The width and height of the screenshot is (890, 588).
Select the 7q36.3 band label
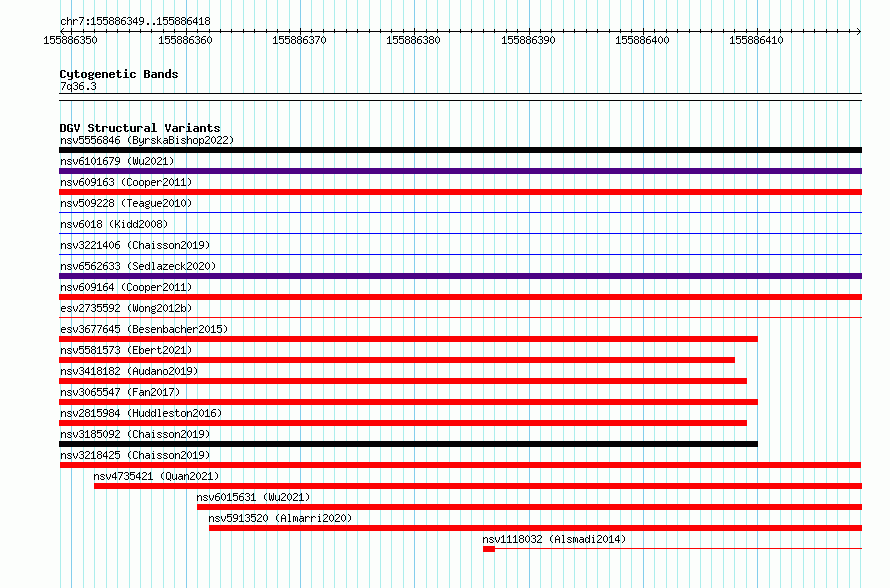click(x=78, y=86)
